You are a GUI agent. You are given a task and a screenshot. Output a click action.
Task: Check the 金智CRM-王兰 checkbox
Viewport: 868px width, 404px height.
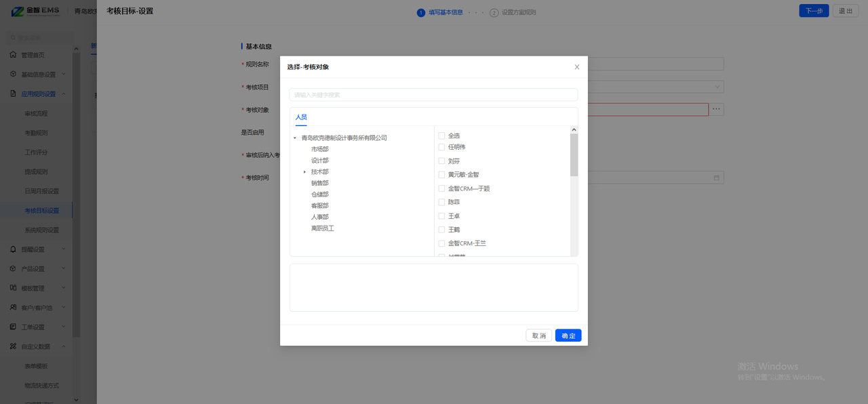[441, 243]
